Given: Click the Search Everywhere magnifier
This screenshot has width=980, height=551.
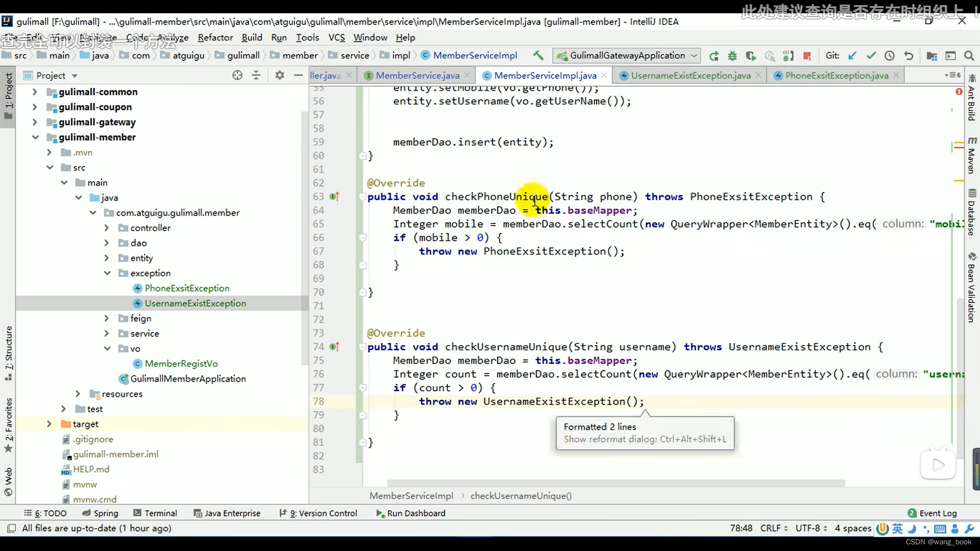Looking at the screenshot, I should point(969,56).
